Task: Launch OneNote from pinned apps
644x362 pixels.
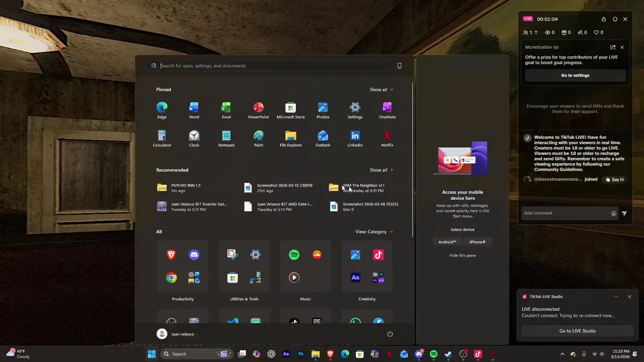Action: [x=387, y=110]
